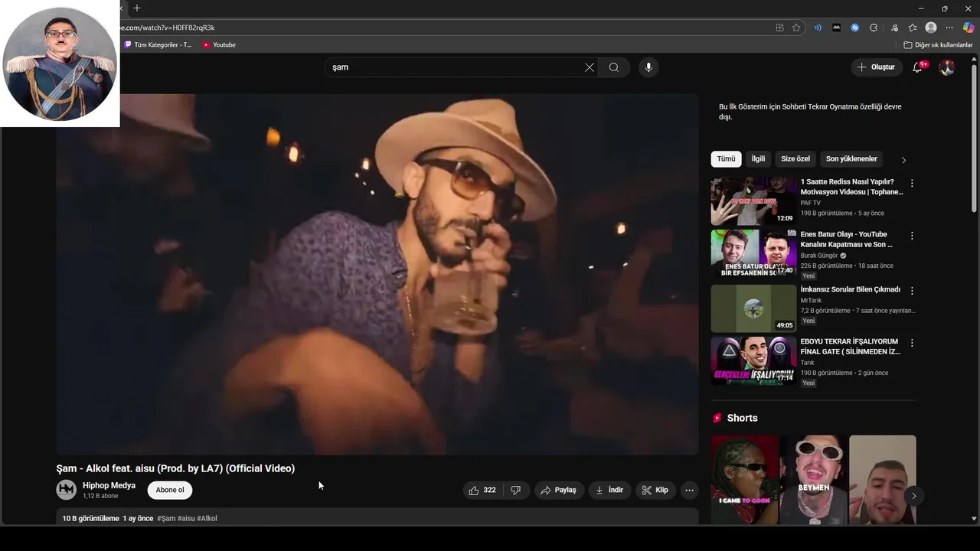Open the 49:05 İmkansız Sorular thumbnail
Image resolution: width=980 pixels, height=551 pixels.
[753, 308]
